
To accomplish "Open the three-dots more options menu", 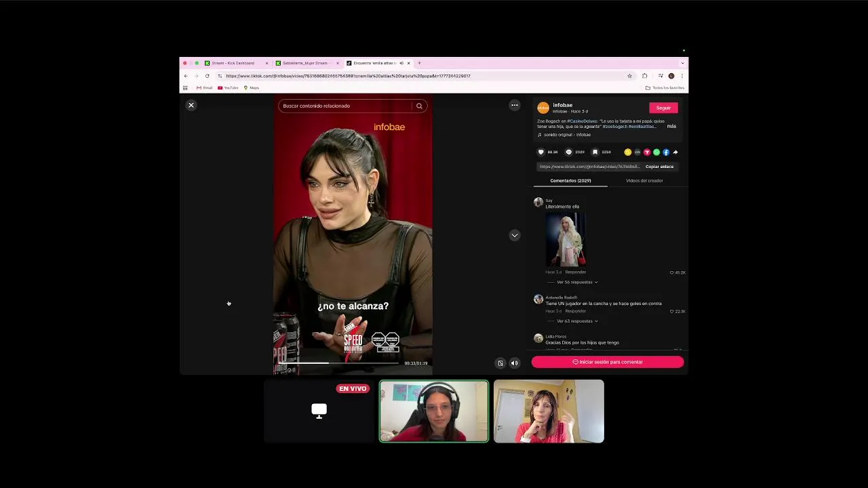I will tap(515, 105).
